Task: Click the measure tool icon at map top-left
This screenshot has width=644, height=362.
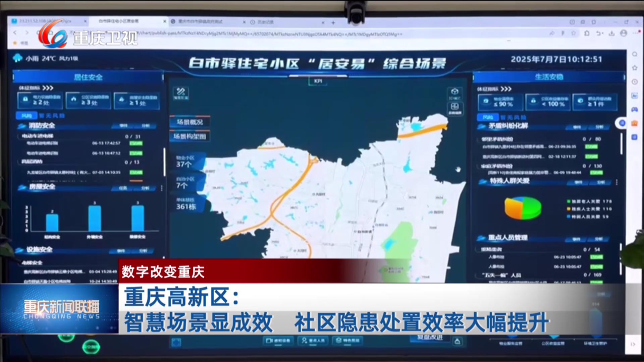Action: [181, 92]
